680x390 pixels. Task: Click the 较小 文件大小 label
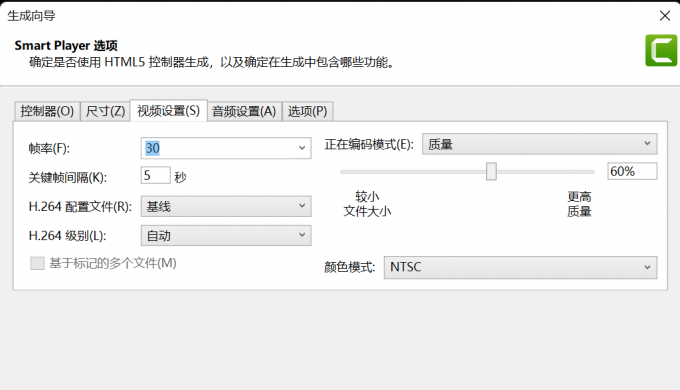[367, 204]
